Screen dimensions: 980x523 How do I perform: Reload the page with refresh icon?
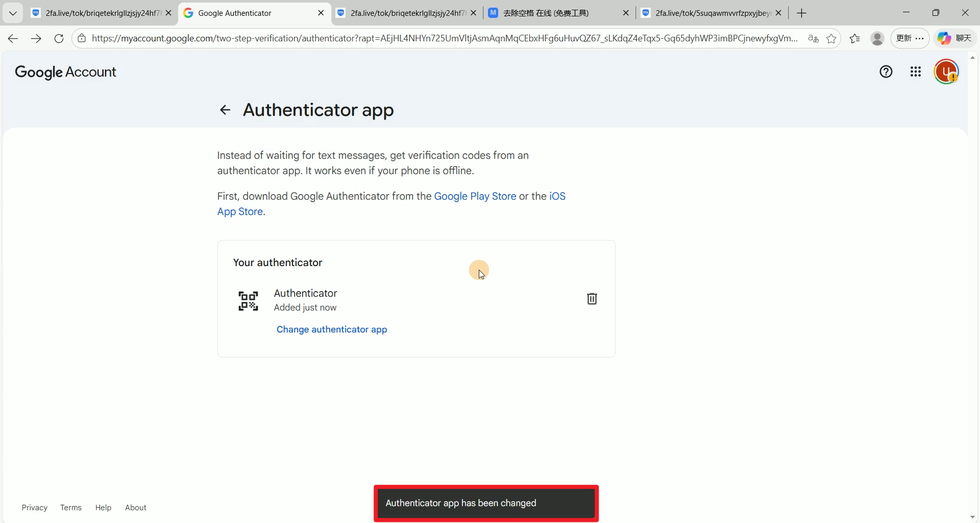click(x=59, y=38)
